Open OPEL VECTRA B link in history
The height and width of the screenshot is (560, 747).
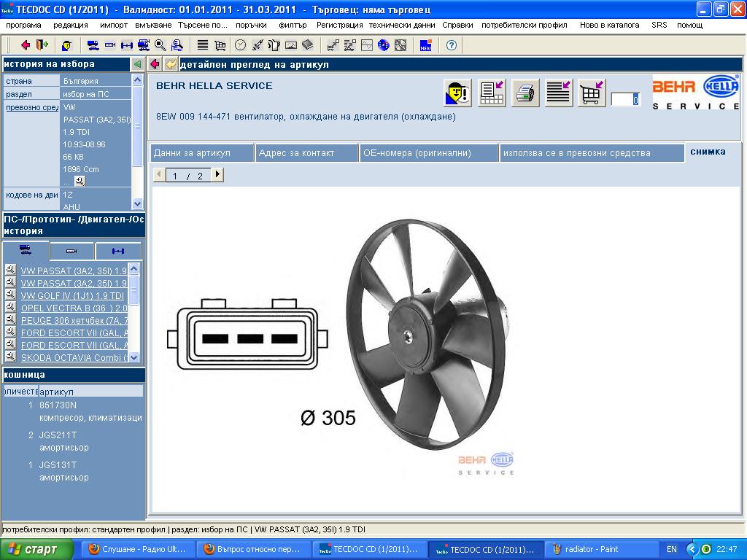(74, 308)
